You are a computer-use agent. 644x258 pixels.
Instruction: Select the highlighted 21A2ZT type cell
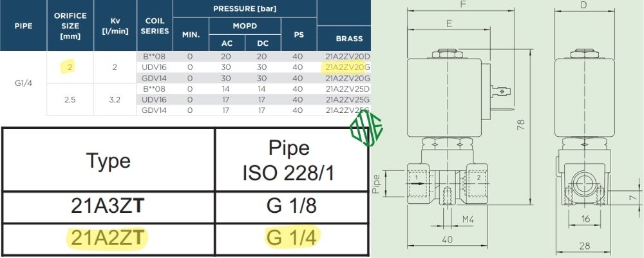108,238
